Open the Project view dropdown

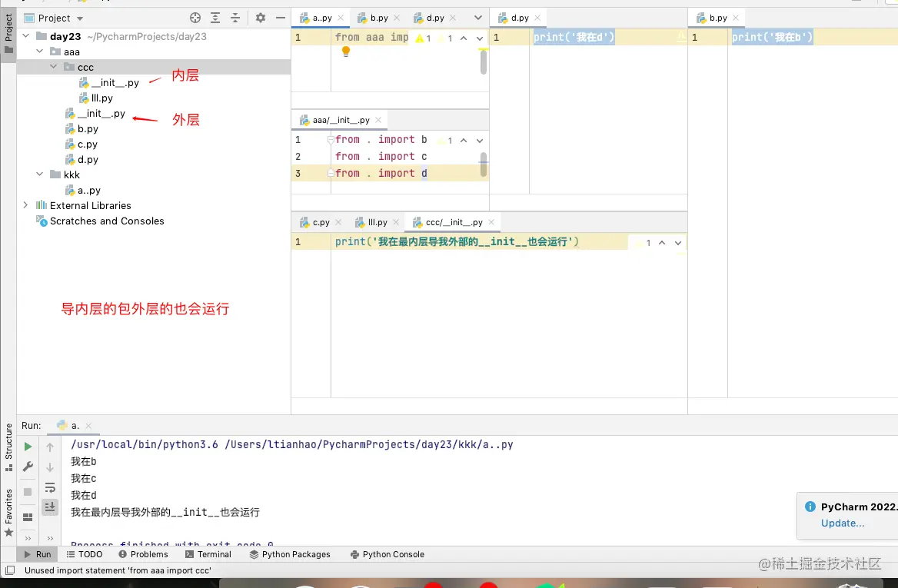point(80,18)
